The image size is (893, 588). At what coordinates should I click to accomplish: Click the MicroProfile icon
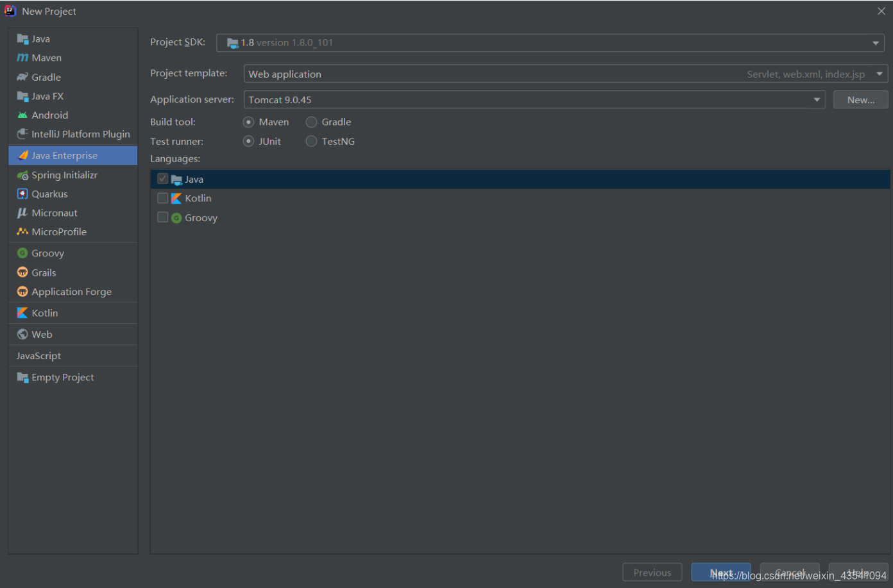tap(22, 231)
